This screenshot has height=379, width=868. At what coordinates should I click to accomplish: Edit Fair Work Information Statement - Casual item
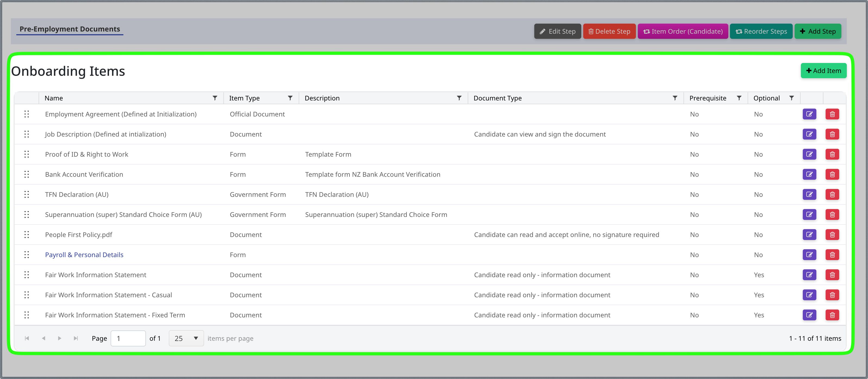[x=809, y=295]
